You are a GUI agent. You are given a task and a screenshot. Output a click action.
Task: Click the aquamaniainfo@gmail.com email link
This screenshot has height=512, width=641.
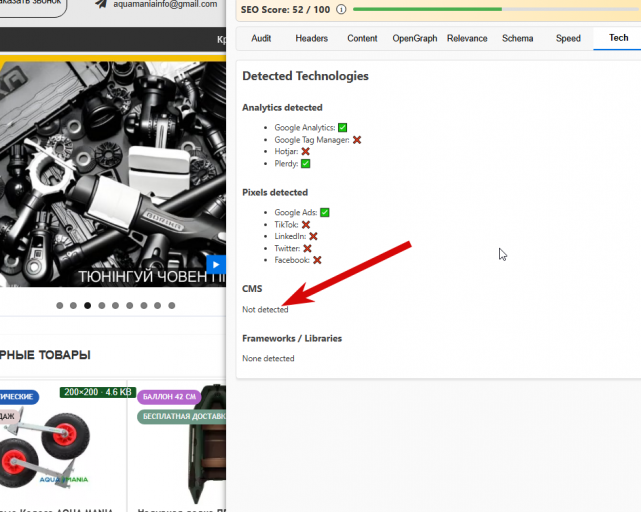(x=165, y=4)
